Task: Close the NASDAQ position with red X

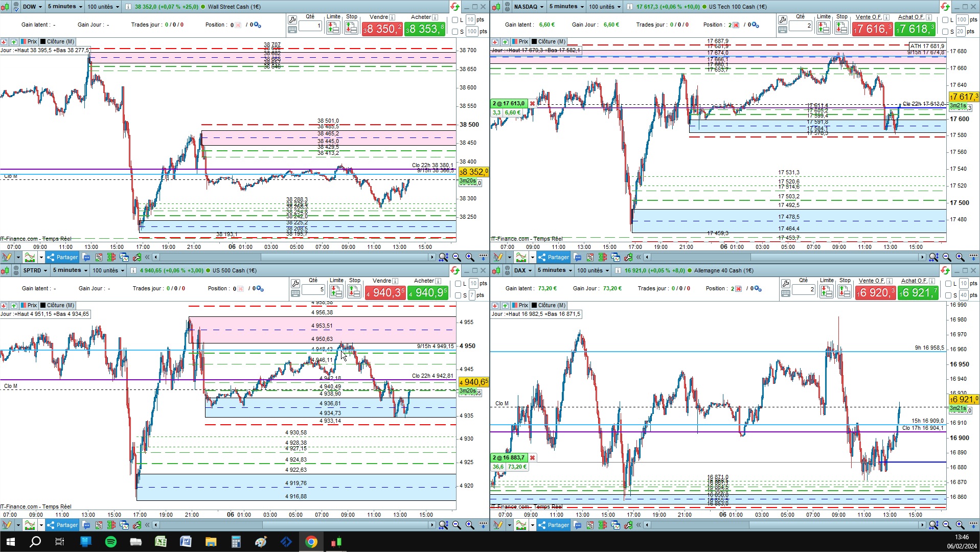Action: [532, 103]
